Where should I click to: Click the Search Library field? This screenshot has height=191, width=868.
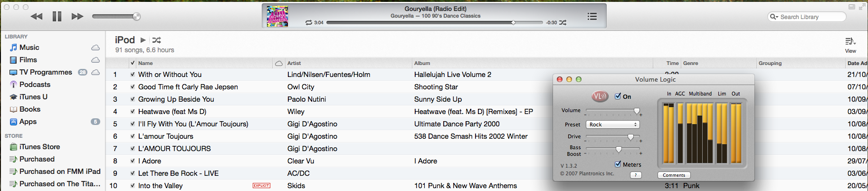(x=807, y=17)
